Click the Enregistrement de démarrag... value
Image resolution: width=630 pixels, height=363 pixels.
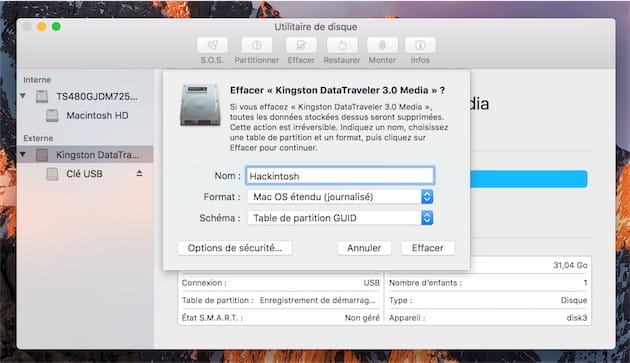tap(317, 300)
